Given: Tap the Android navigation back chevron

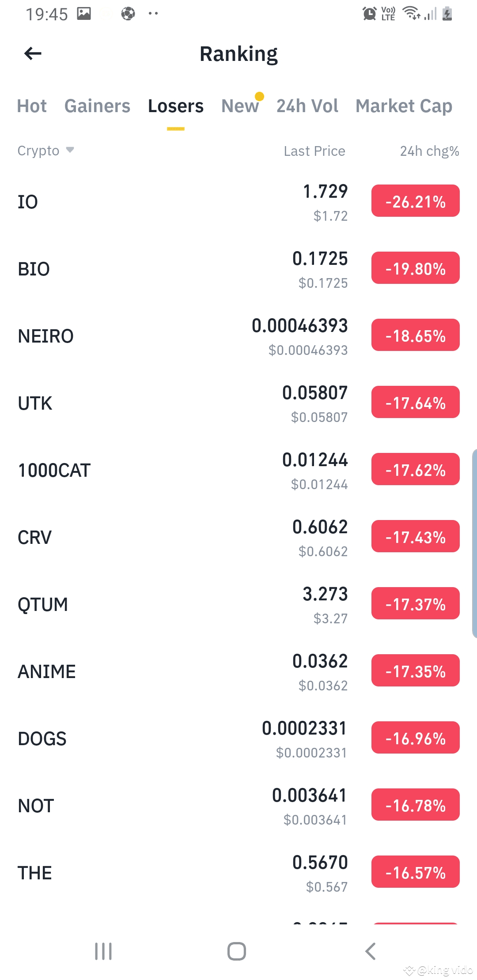Looking at the screenshot, I should (371, 951).
